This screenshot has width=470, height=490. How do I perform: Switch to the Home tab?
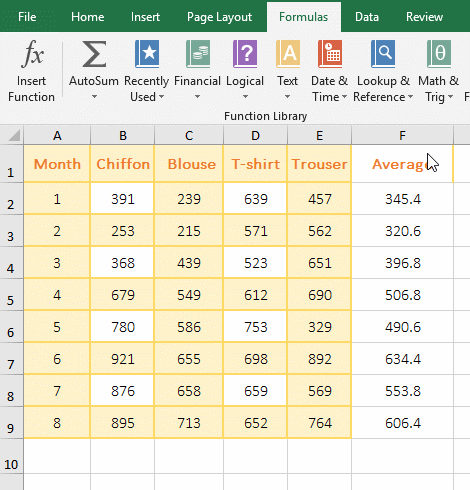[88, 17]
